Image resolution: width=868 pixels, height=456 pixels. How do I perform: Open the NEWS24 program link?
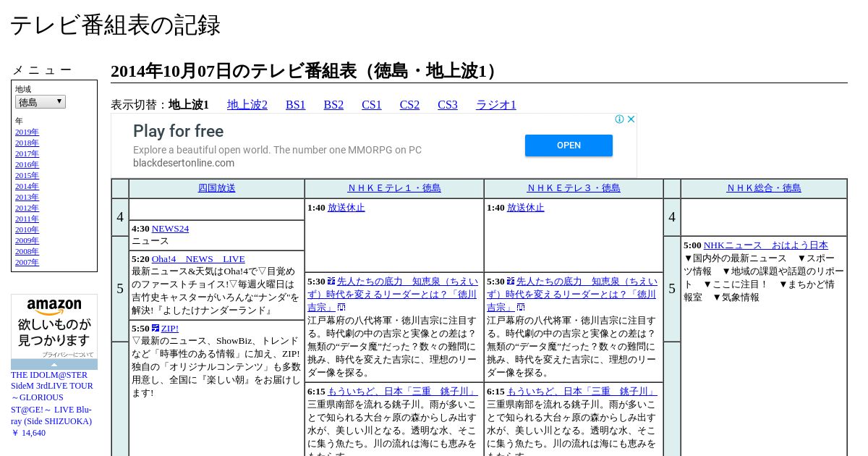[170, 229]
